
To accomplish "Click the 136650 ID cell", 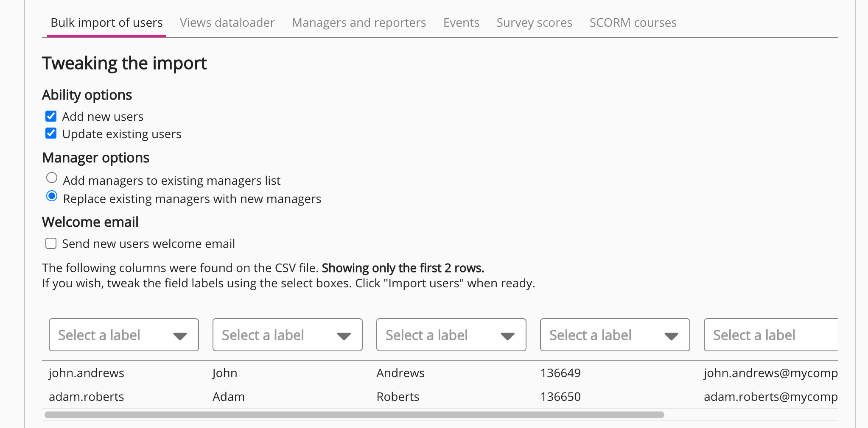I will click(560, 397).
